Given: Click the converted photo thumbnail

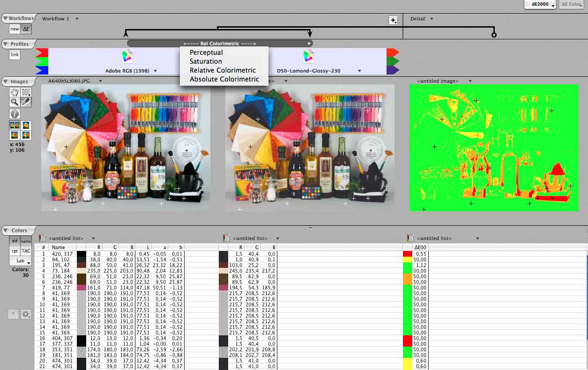Looking at the screenshot, I should pos(310,148).
